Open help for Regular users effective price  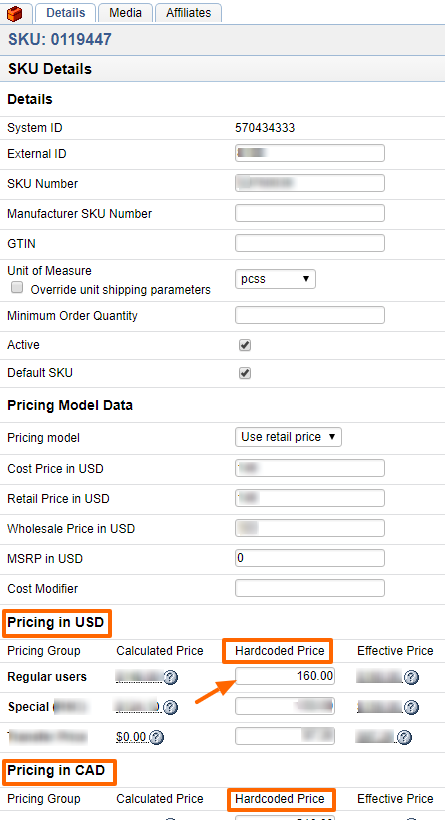point(412,678)
